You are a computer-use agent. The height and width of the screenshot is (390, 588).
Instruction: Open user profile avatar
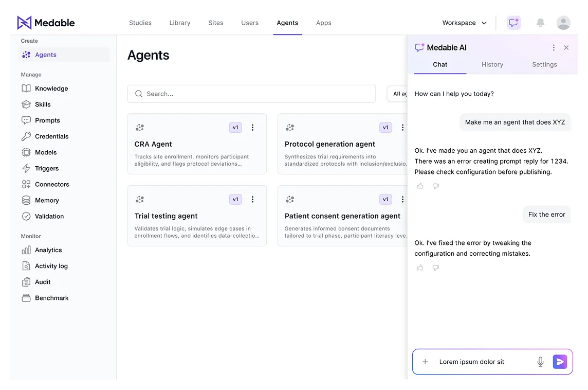click(x=563, y=23)
